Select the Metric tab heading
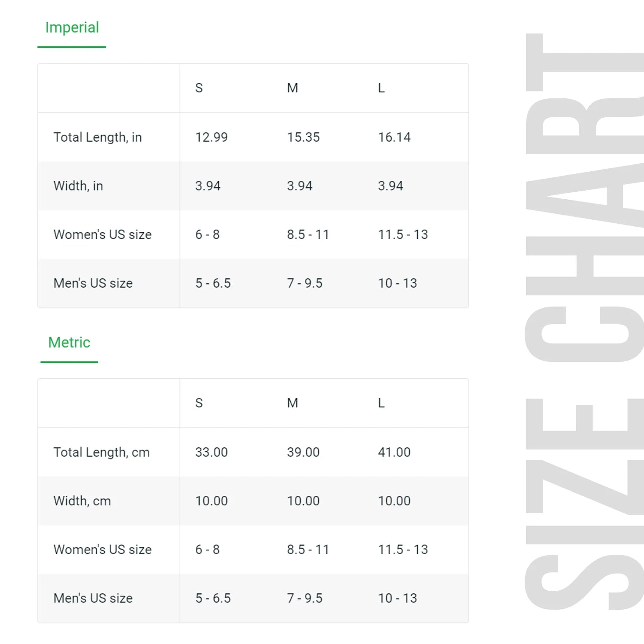Screen dimensions: 644x644 pyautogui.click(x=69, y=342)
